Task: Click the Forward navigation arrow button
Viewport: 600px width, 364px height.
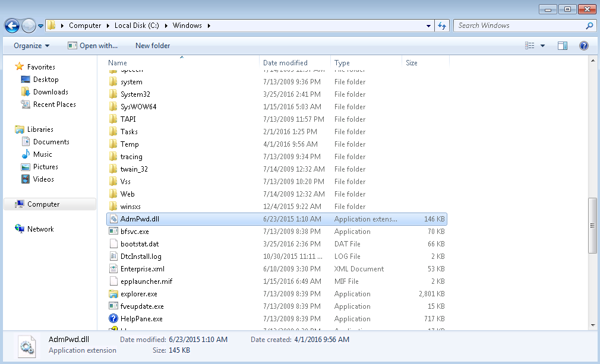Action: point(29,26)
